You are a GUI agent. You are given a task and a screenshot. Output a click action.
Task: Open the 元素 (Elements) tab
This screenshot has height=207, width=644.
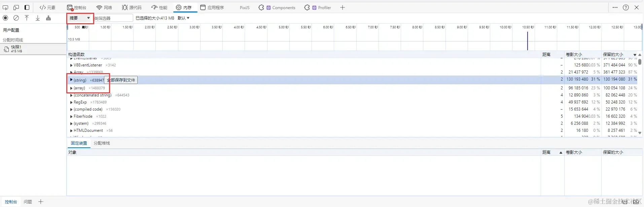pos(47,7)
